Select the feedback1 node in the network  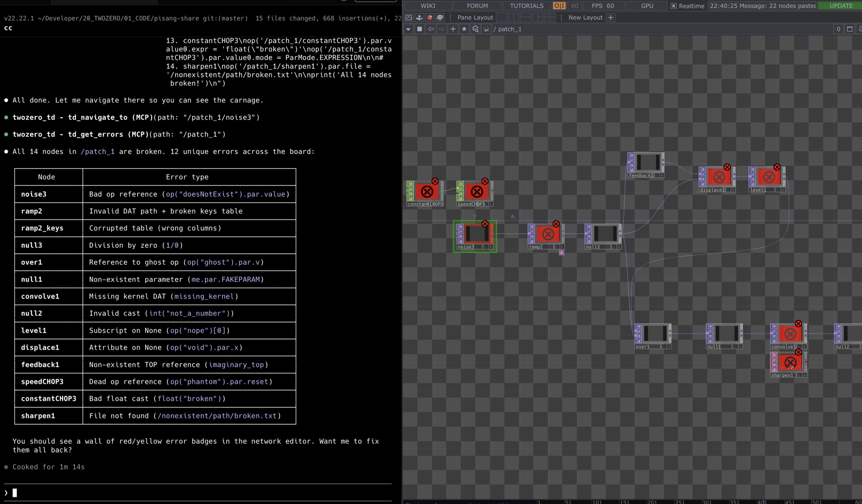pyautogui.click(x=647, y=163)
